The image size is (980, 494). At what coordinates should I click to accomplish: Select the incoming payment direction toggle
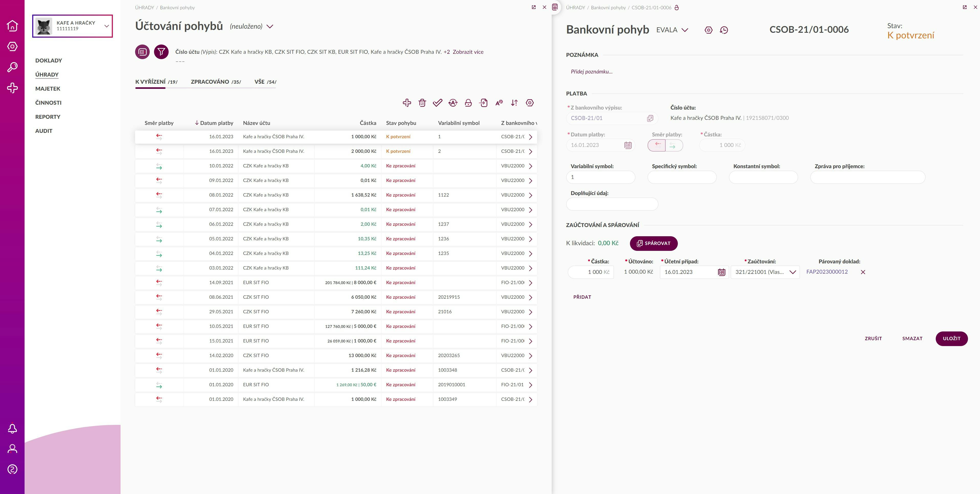674,145
